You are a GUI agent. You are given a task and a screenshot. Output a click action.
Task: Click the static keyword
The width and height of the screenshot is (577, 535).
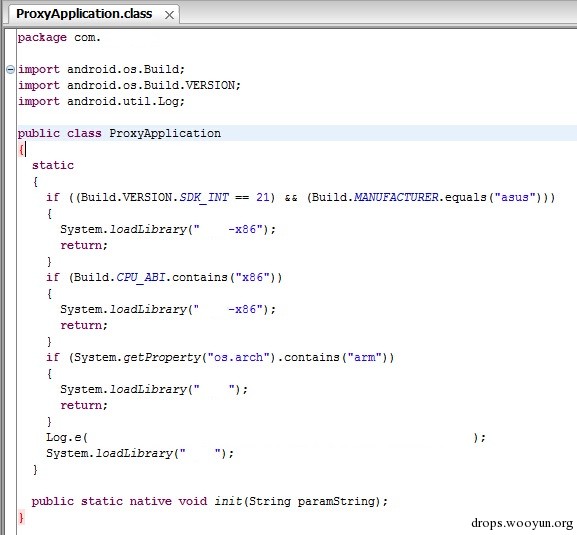53,165
